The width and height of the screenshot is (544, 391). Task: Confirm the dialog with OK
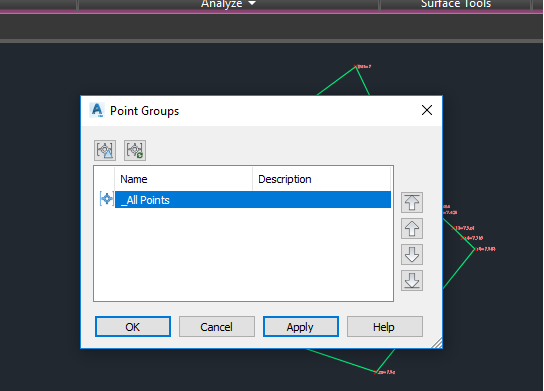[x=133, y=326]
